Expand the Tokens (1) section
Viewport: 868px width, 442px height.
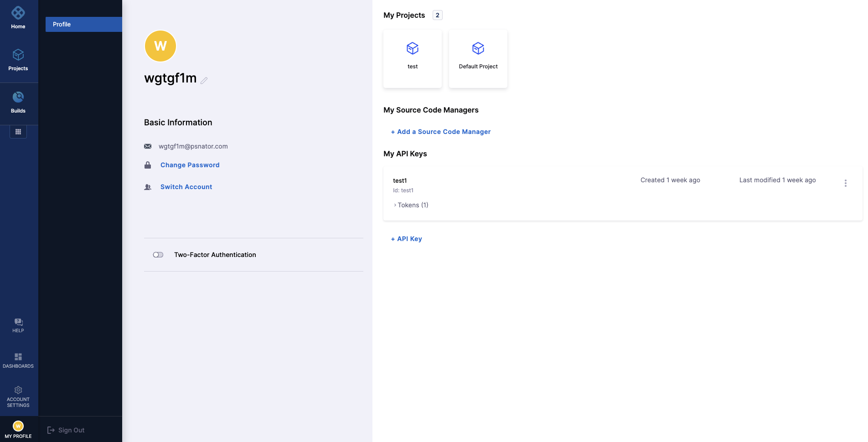coord(410,205)
